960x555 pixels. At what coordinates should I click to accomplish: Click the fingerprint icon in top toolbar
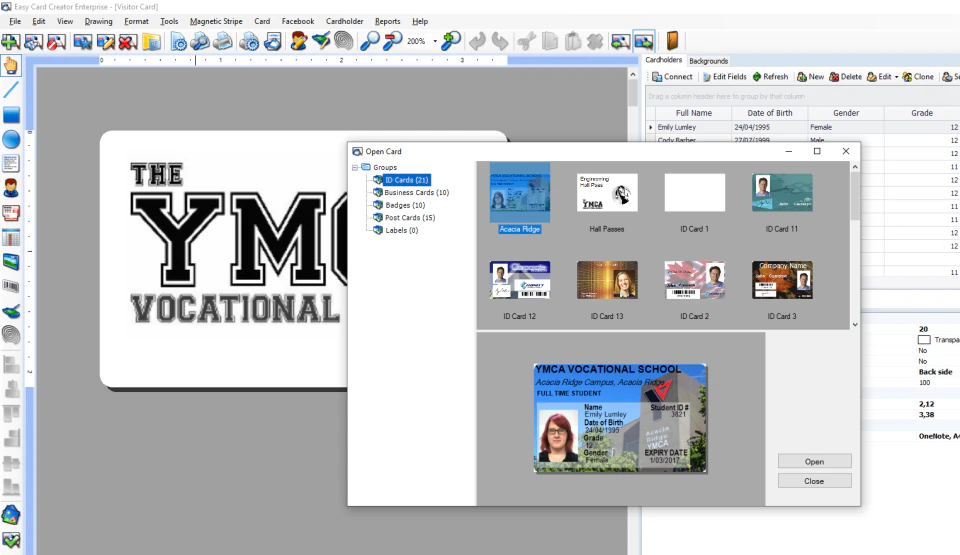(343, 42)
